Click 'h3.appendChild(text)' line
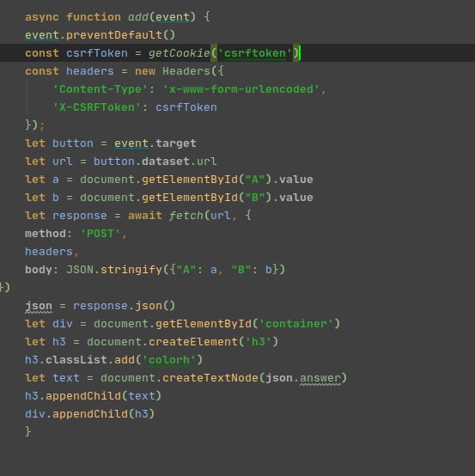Viewport: 475px width, 476px height. pyautogui.click(x=93, y=396)
